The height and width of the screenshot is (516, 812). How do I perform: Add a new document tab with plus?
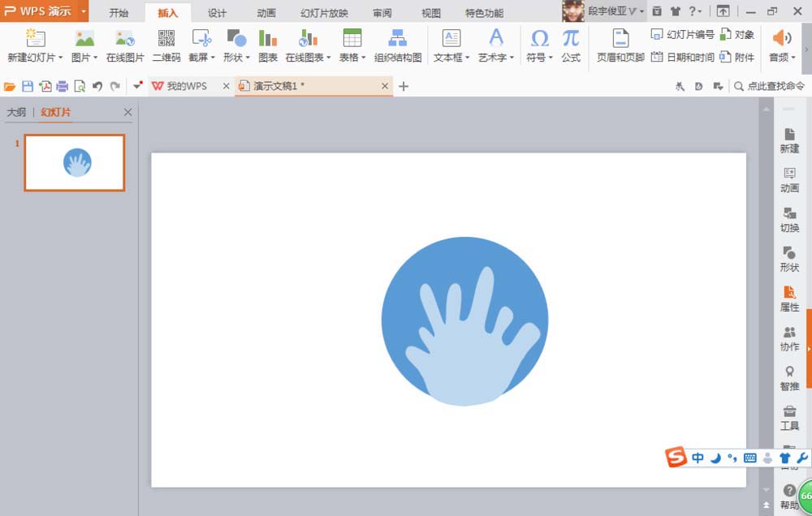tap(404, 87)
